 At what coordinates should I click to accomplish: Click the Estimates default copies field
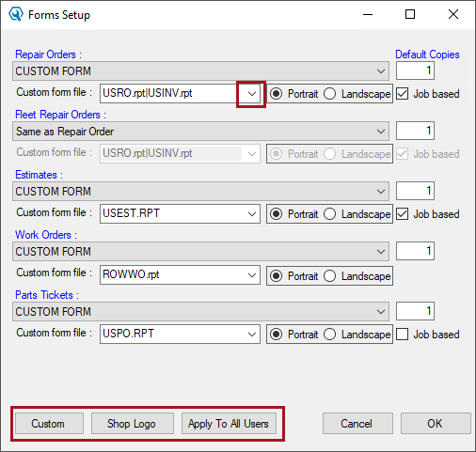point(415,191)
